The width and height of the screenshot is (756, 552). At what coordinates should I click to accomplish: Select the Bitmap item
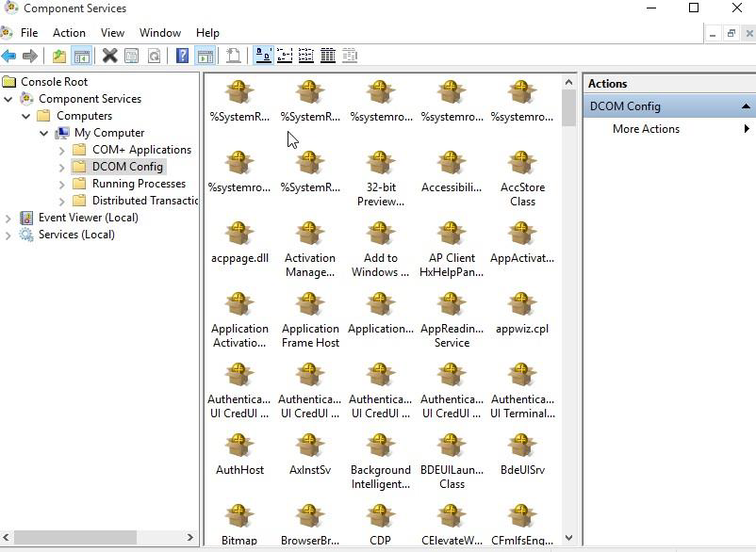click(239, 525)
